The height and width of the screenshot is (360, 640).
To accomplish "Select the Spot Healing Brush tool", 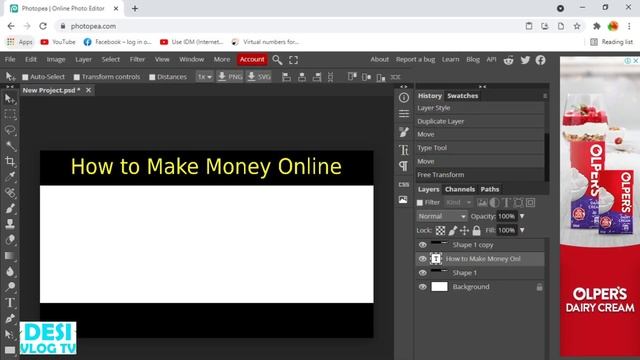I will click(10, 193).
